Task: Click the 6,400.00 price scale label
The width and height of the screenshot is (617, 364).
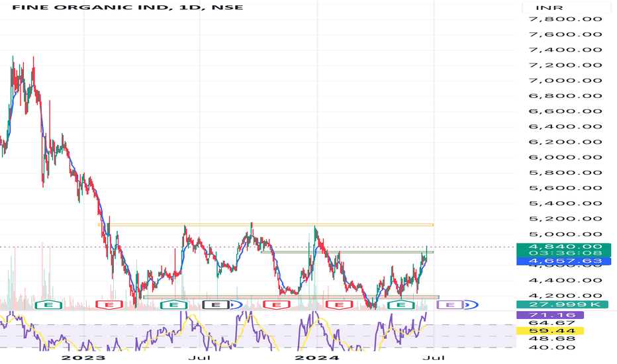Action: coord(565,126)
